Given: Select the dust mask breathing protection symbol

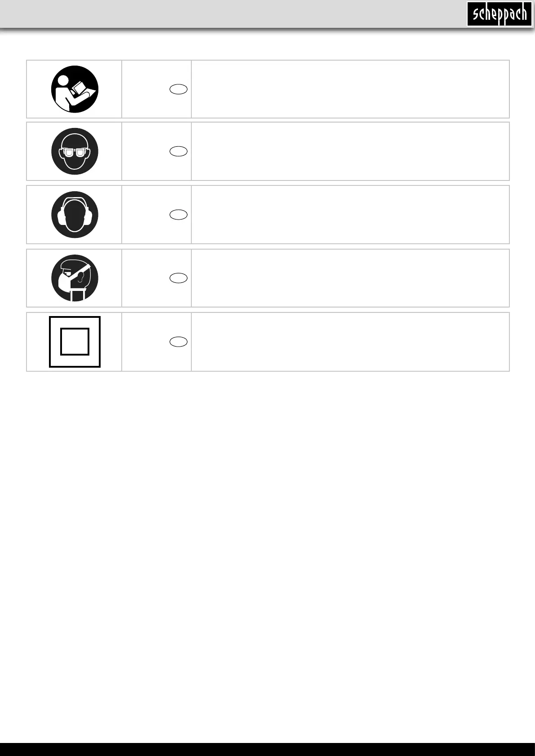Looking at the screenshot, I should (x=75, y=278).
